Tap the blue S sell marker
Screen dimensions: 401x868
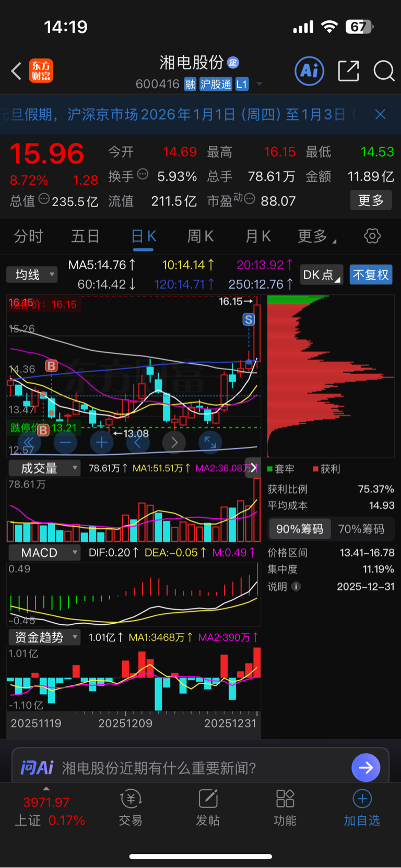click(249, 319)
